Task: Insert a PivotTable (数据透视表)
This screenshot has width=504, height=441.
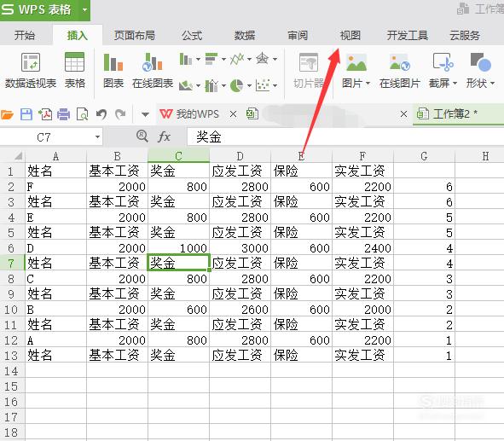Action: click(31, 62)
